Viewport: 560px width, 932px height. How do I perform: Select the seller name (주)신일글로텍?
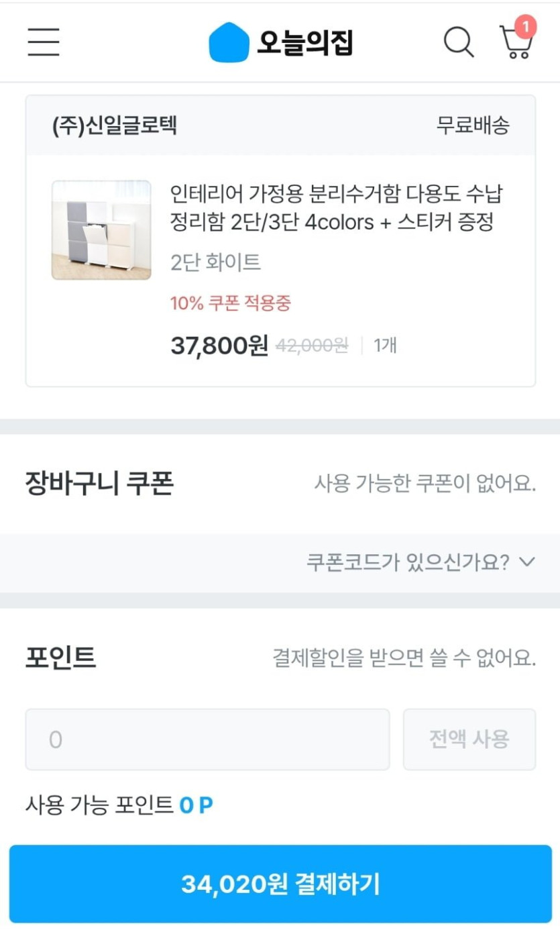tap(115, 125)
